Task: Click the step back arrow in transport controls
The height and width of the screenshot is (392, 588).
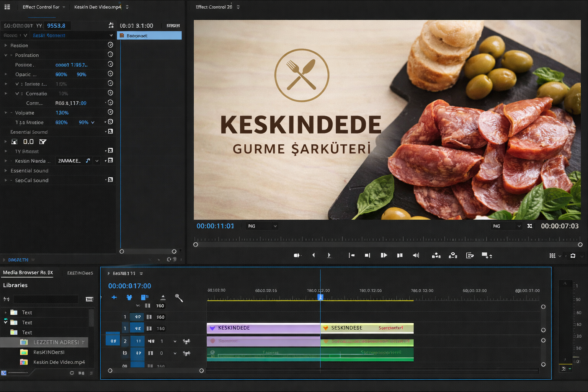Action: (314, 255)
